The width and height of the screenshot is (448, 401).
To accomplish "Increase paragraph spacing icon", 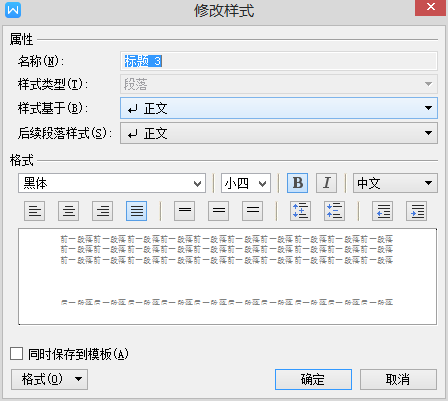I will [301, 211].
